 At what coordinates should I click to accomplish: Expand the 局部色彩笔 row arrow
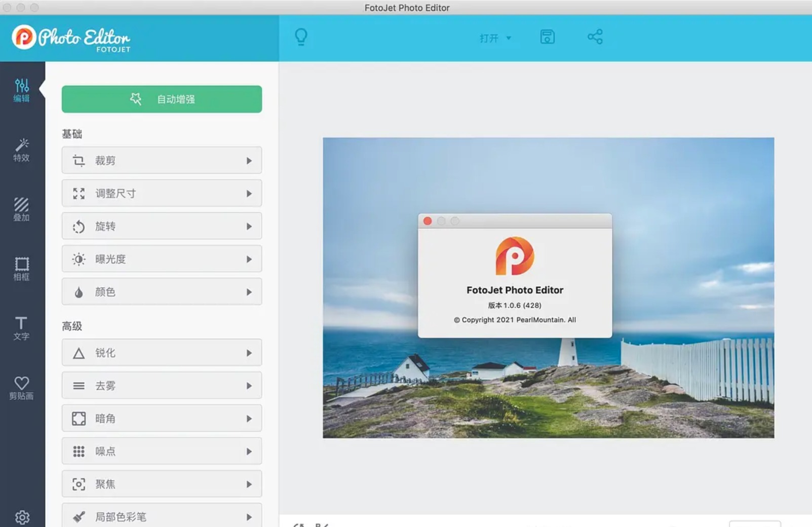(x=249, y=517)
